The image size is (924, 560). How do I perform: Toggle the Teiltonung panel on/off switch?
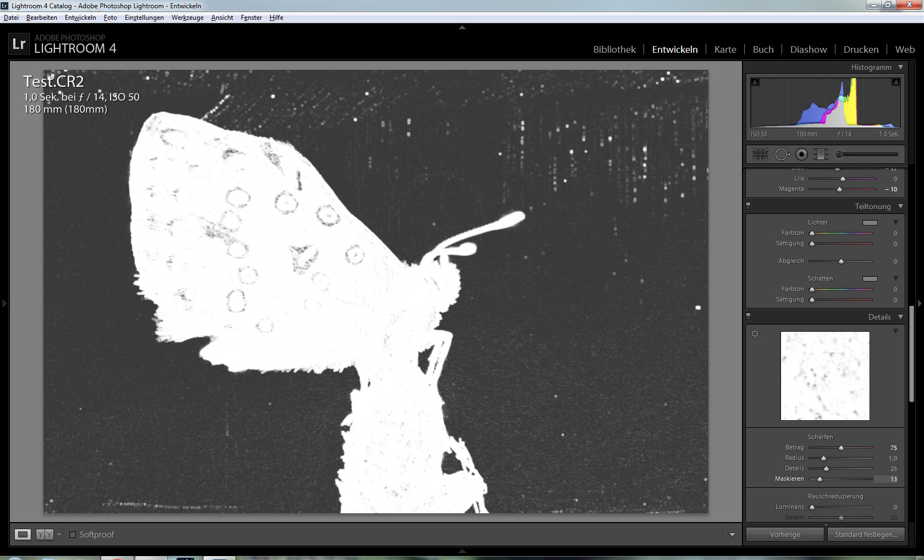click(748, 206)
